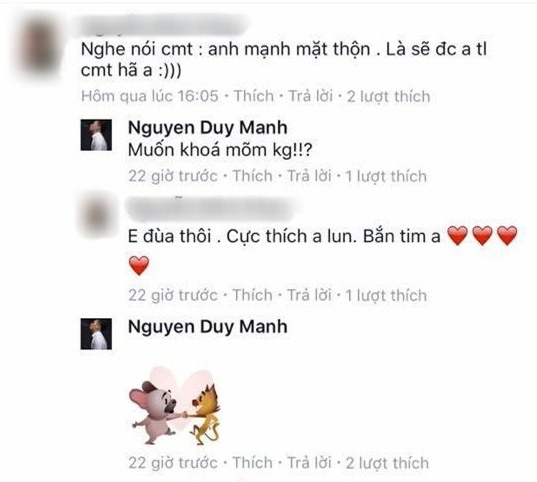The width and height of the screenshot is (537, 482).
Task: Open the 'Hôm qua lúc 16:05' timestamp
Action: pyautogui.click(x=150, y=96)
